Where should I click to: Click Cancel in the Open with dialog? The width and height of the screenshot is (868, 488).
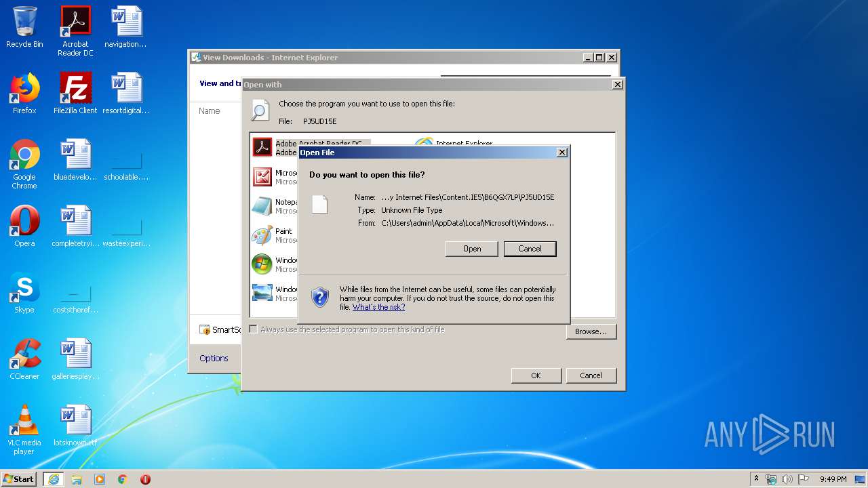coord(591,375)
